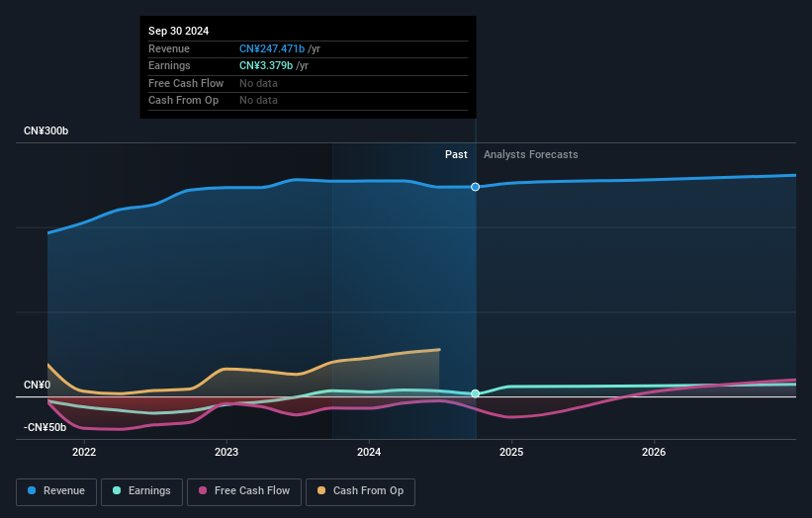This screenshot has height=518, width=812.
Task: Toggle the Free Cash Flow legend series
Action: click(x=244, y=491)
